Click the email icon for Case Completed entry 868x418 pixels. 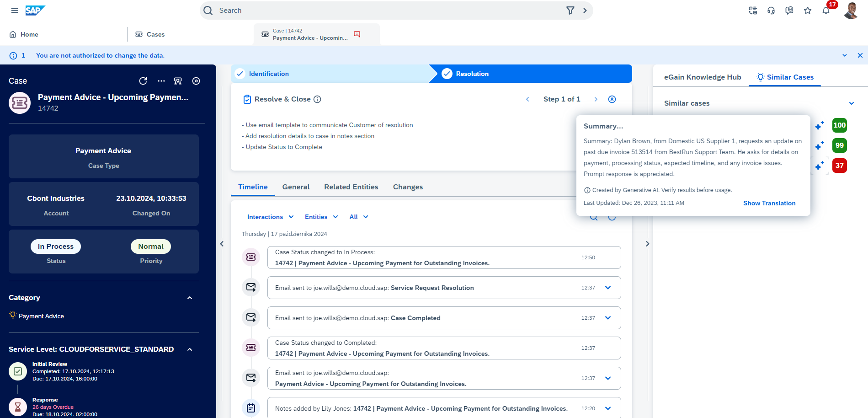coord(251,317)
